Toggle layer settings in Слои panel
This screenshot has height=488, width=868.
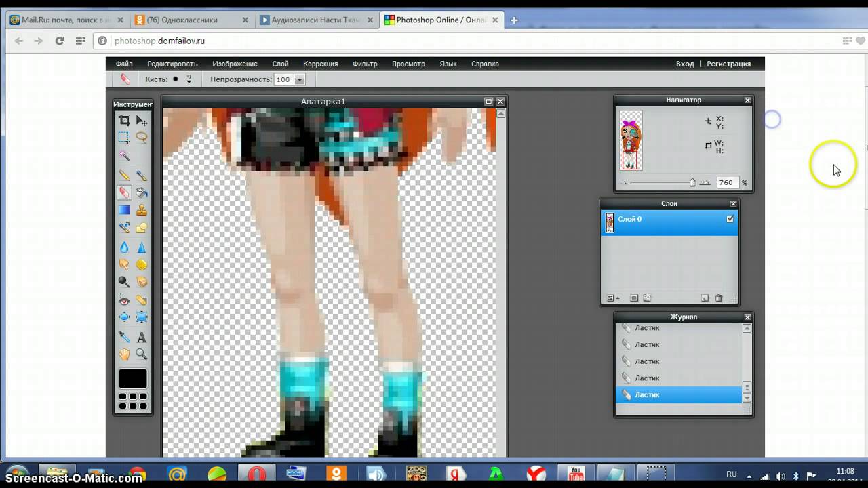click(612, 298)
